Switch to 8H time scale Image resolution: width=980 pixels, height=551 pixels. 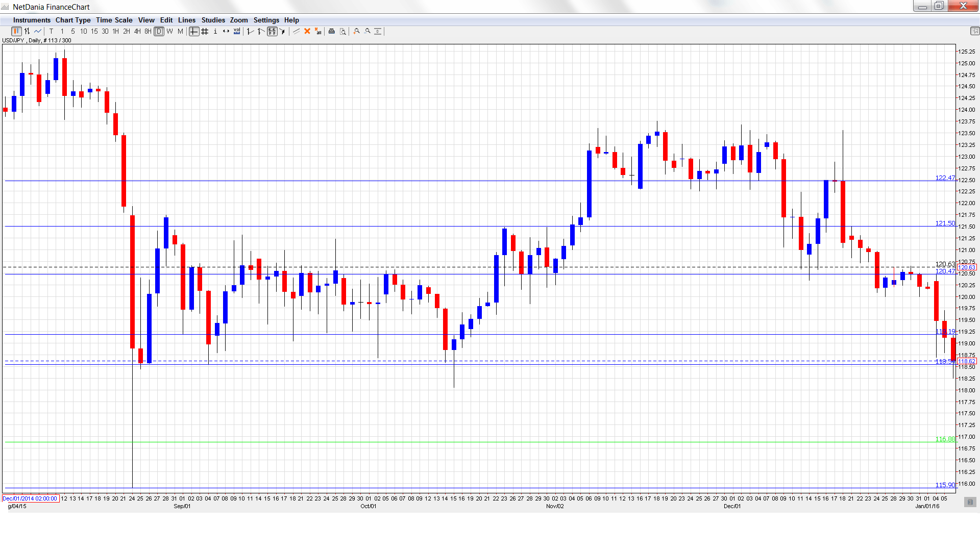[x=148, y=32]
